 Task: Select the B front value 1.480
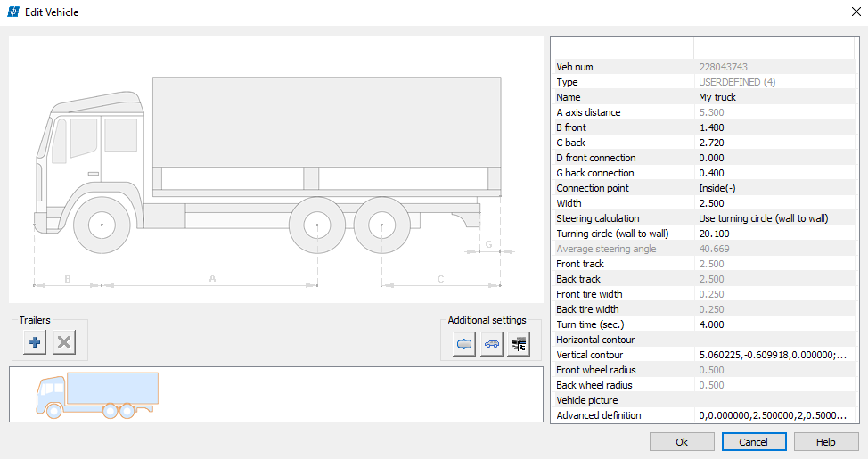pos(772,127)
